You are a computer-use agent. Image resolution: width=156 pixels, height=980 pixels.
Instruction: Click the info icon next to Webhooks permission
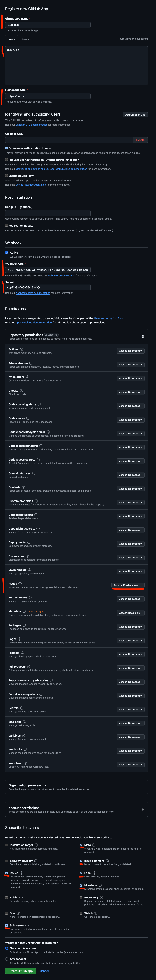click(25, 749)
